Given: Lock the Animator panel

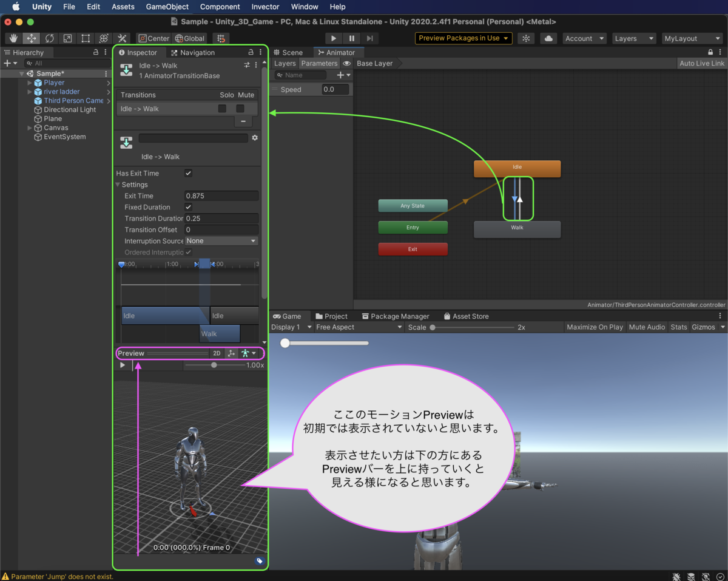Looking at the screenshot, I should pos(710,52).
